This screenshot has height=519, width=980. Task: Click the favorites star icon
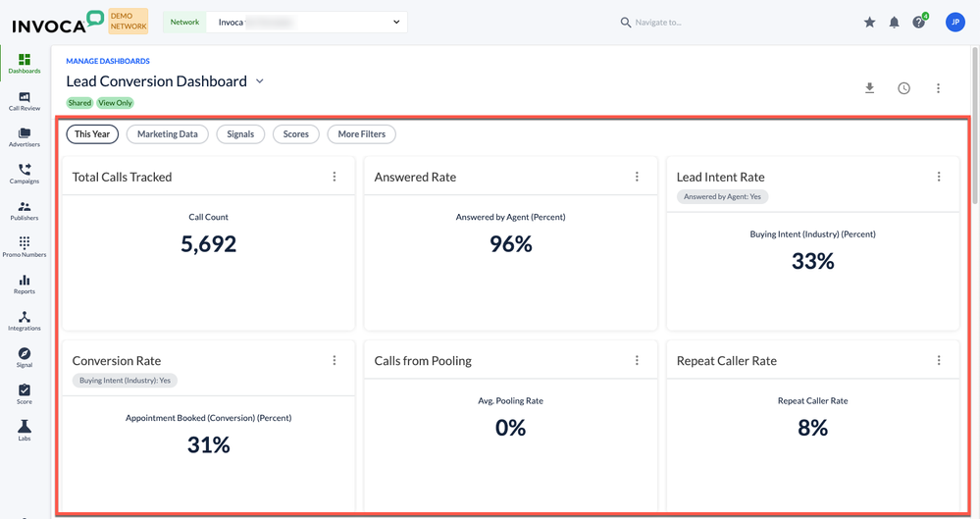pyautogui.click(x=869, y=23)
